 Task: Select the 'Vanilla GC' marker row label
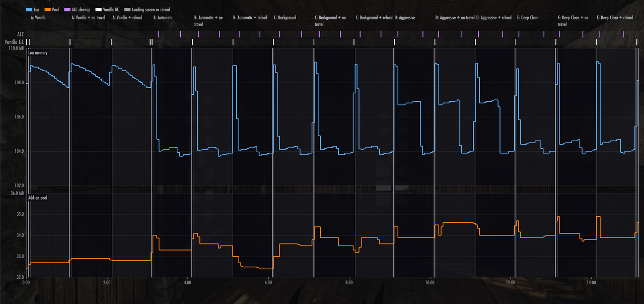(x=15, y=42)
